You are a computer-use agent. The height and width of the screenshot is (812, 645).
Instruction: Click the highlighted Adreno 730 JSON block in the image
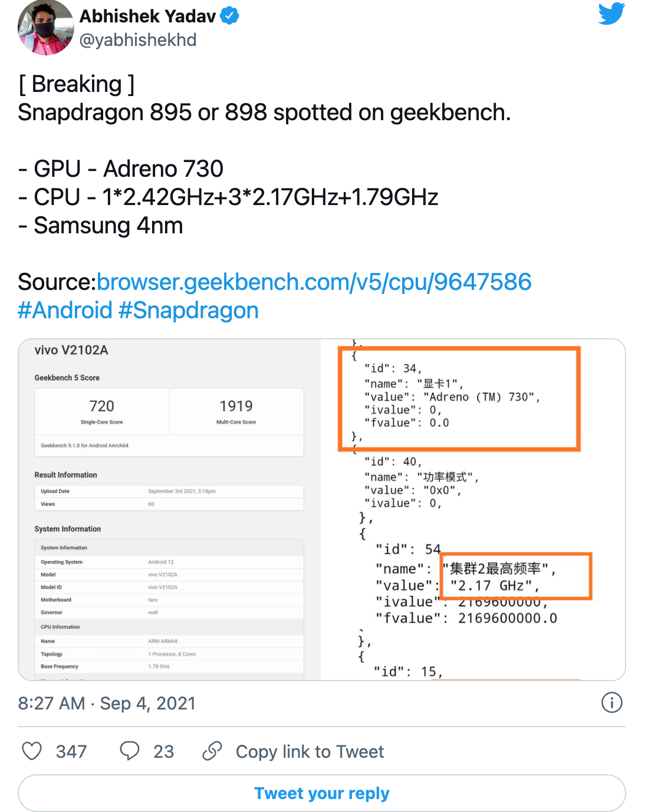(x=460, y=398)
